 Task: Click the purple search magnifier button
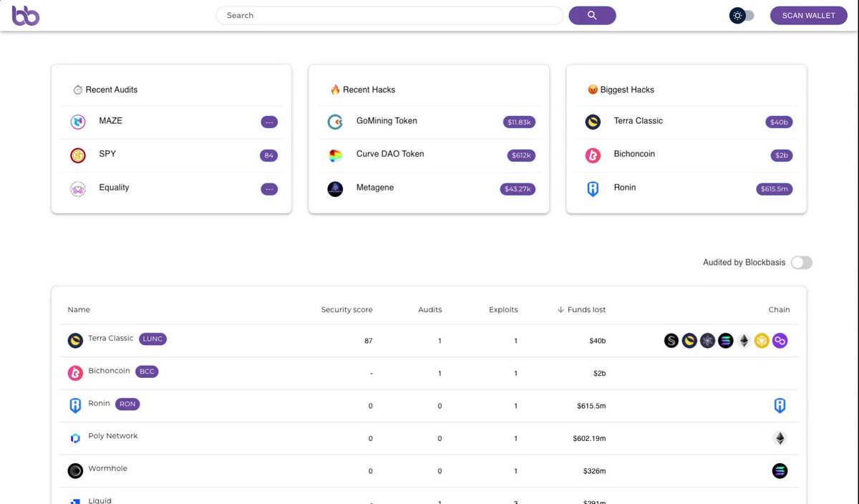(x=592, y=15)
